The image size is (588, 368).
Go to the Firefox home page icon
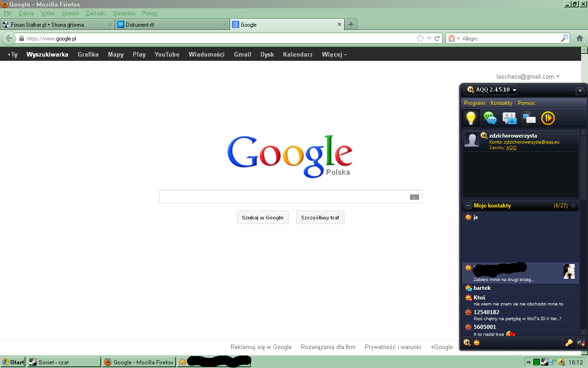point(580,39)
